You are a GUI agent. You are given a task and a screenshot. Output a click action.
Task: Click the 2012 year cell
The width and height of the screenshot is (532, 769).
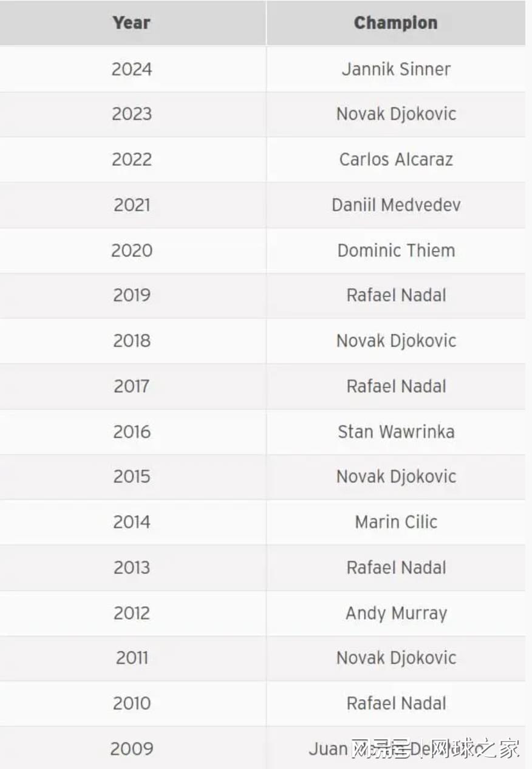132,613
